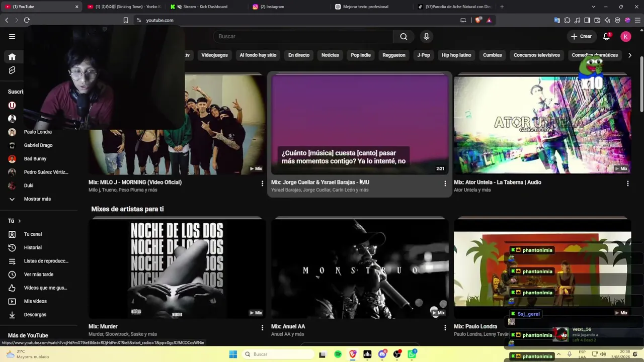Open the Brave media control music icon

tap(577, 20)
